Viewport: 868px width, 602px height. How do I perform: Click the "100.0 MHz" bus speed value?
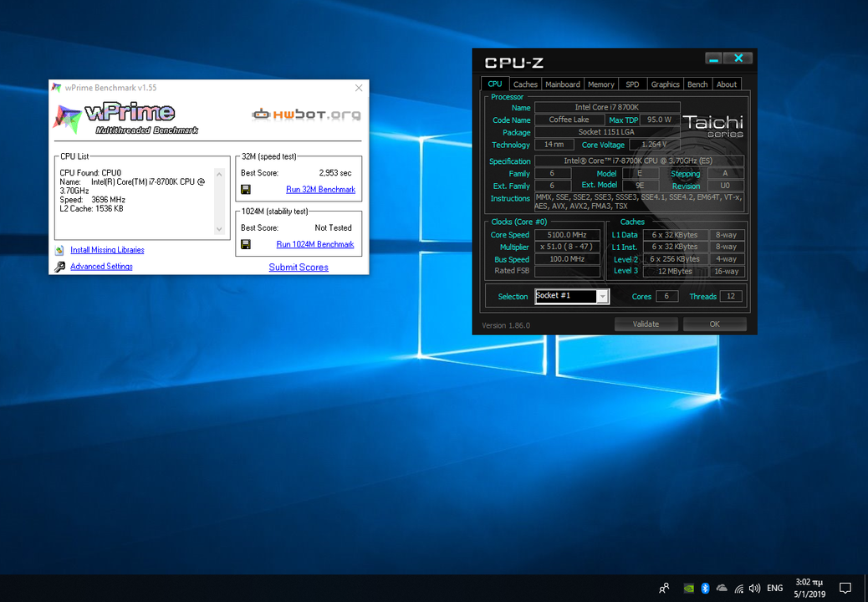567,259
